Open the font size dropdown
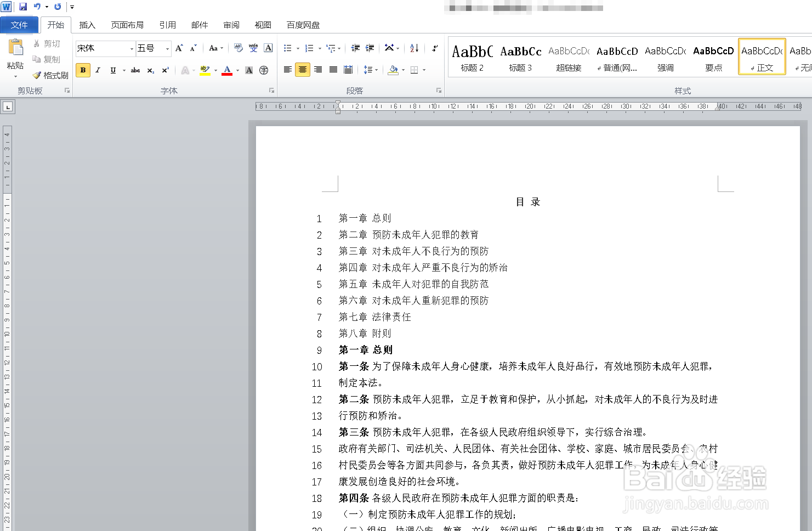Image resolution: width=812 pixels, height=531 pixels. pyautogui.click(x=166, y=48)
